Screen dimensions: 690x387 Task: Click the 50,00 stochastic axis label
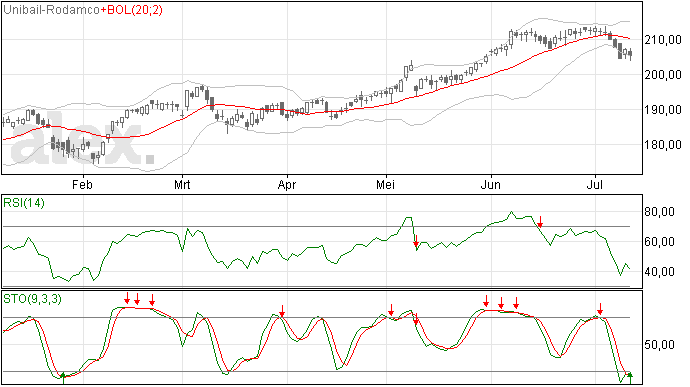click(x=660, y=345)
